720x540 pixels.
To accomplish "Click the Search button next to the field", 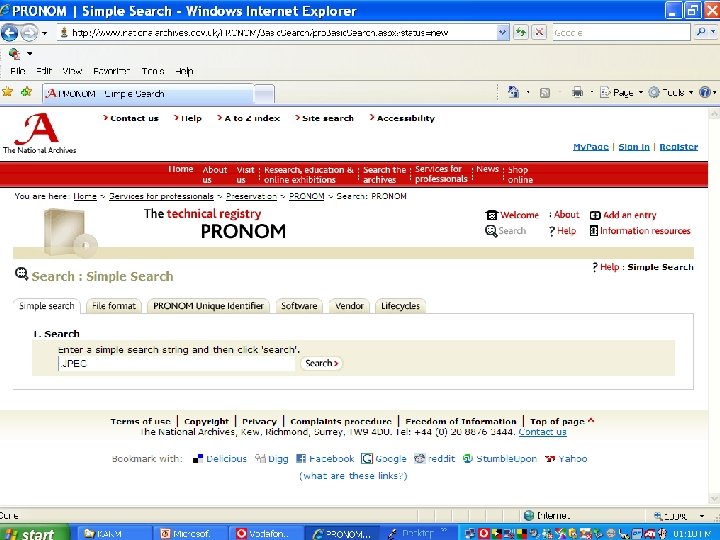I will tap(321, 363).
